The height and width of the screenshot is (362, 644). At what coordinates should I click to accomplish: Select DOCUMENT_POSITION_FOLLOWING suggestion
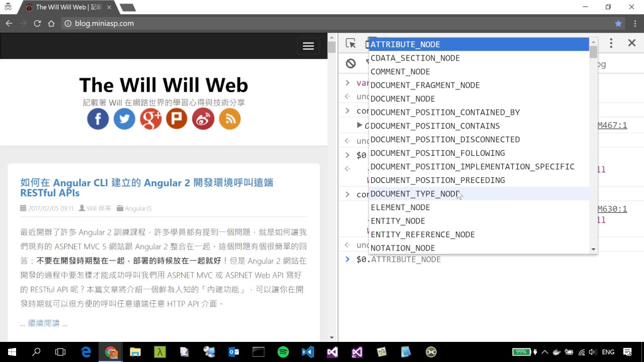point(479,153)
